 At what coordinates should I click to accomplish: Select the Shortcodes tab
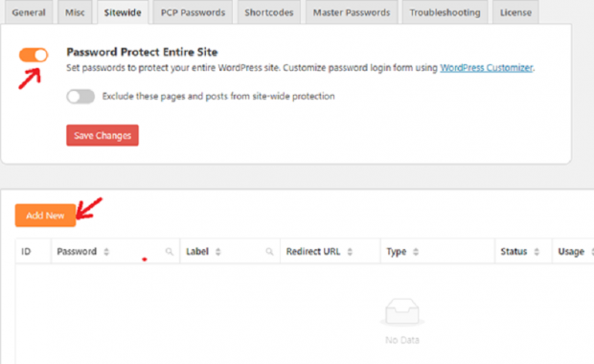[x=269, y=12]
